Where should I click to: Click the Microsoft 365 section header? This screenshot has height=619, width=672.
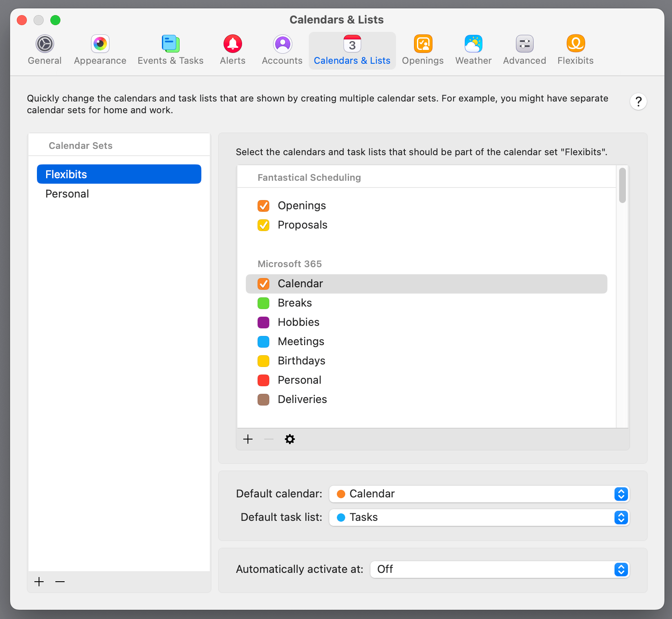[289, 264]
